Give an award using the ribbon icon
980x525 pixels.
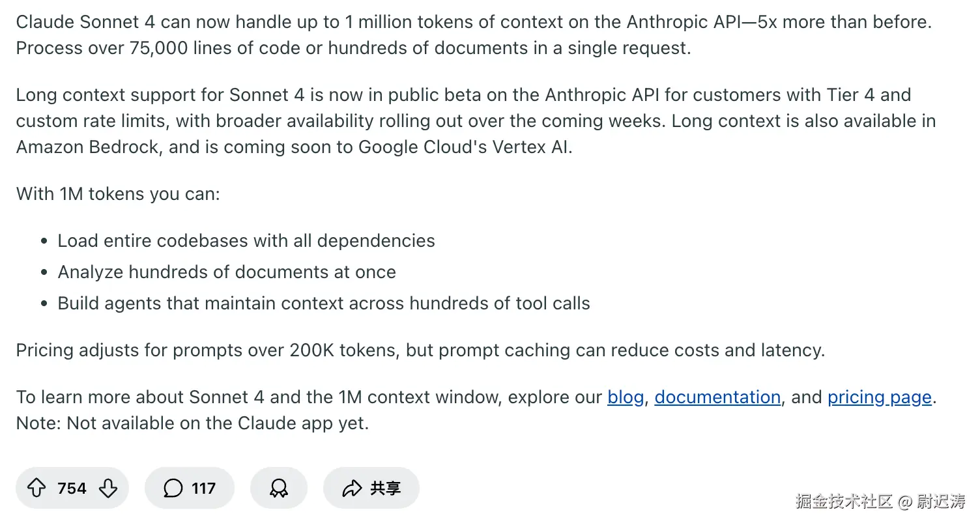tap(278, 488)
